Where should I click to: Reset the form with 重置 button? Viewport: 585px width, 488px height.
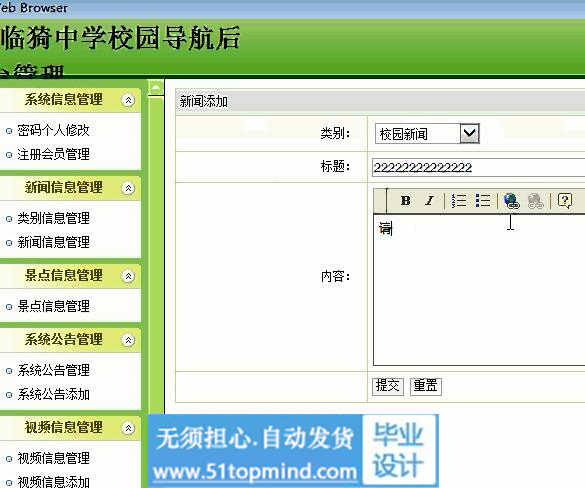tap(426, 386)
